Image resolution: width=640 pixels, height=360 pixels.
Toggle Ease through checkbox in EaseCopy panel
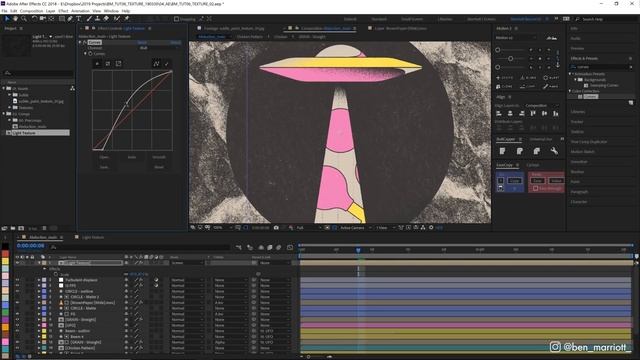[536, 189]
